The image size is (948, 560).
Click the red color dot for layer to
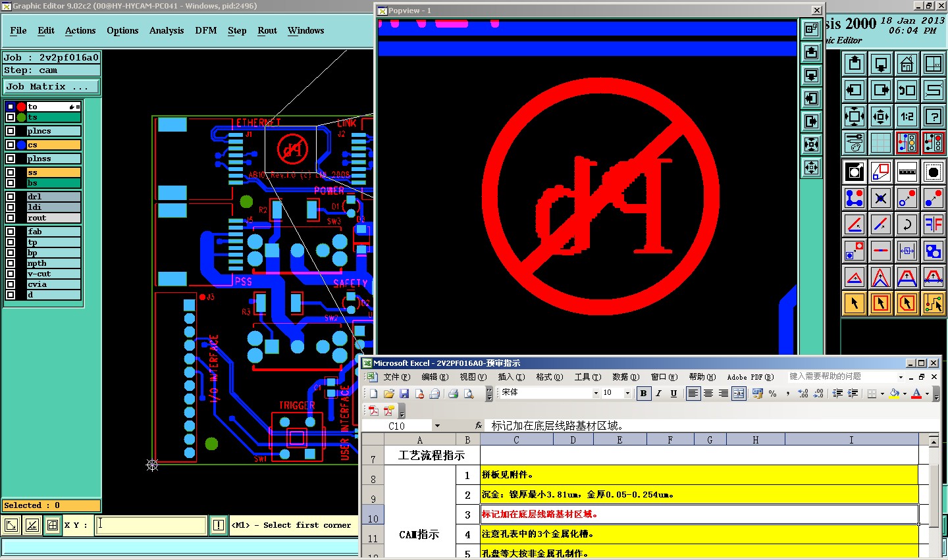tap(21, 107)
